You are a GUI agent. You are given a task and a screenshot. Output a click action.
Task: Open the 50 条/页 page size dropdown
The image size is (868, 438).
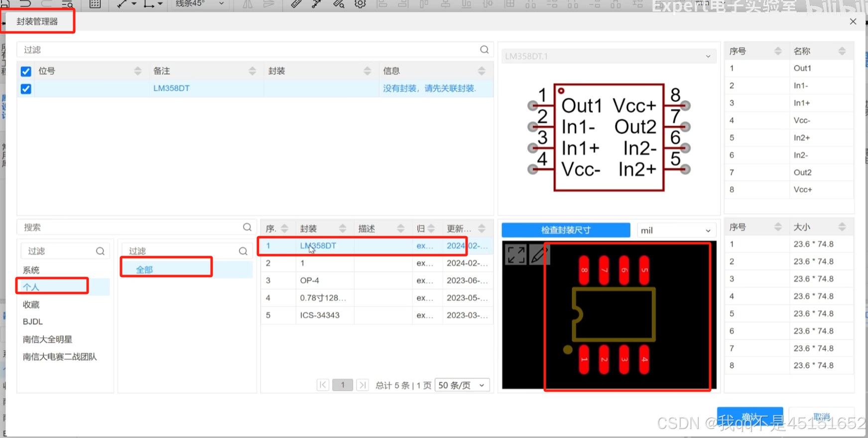[462, 385]
